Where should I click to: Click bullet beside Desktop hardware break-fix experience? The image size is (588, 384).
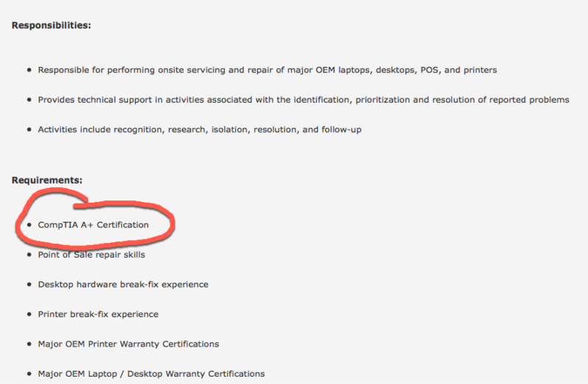[29, 284]
